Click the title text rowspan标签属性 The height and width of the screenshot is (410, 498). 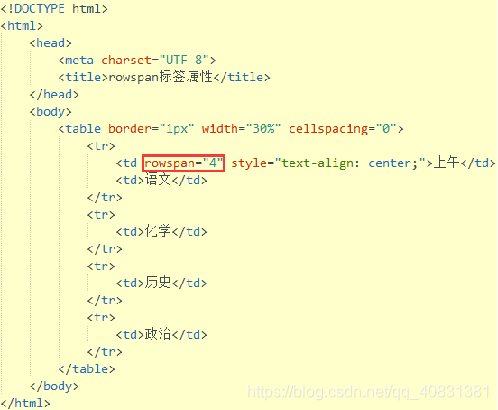[x=161, y=77]
